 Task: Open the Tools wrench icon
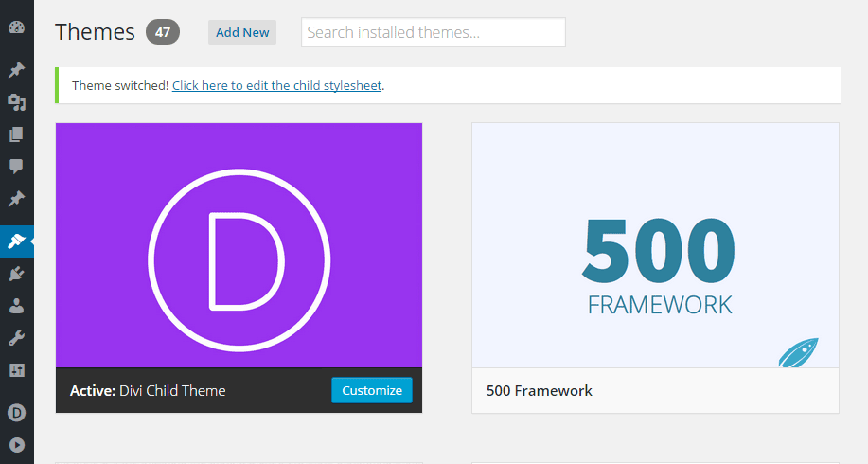(17, 338)
